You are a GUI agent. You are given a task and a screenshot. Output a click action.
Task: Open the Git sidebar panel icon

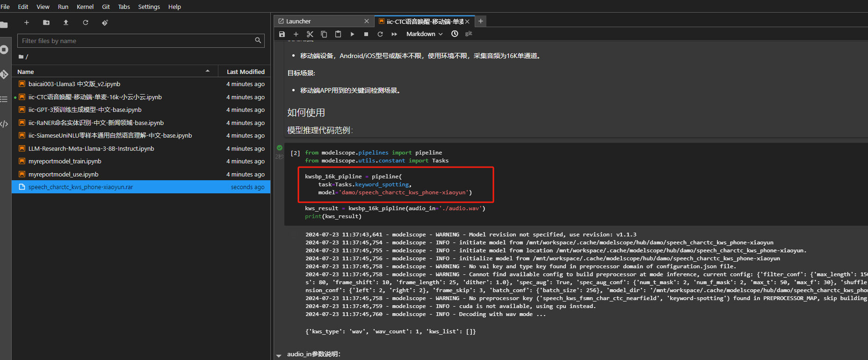[x=4, y=74]
